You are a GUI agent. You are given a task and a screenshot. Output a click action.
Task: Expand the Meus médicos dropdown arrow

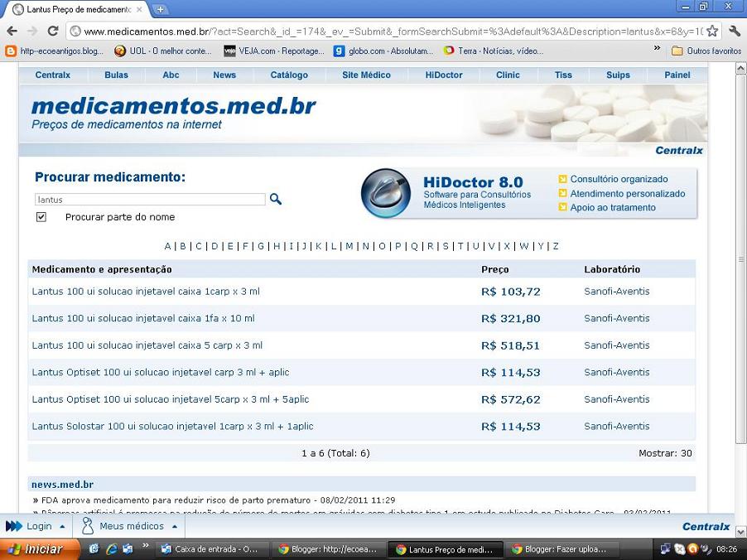[x=175, y=527]
